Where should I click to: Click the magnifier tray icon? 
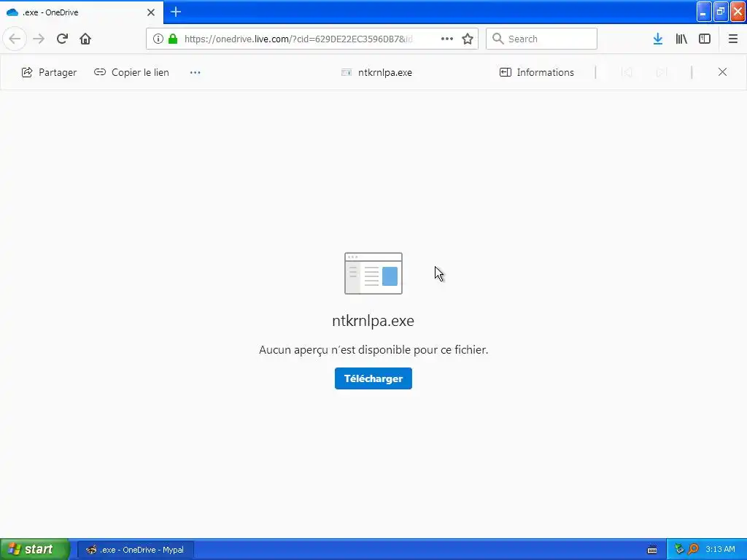click(x=693, y=550)
